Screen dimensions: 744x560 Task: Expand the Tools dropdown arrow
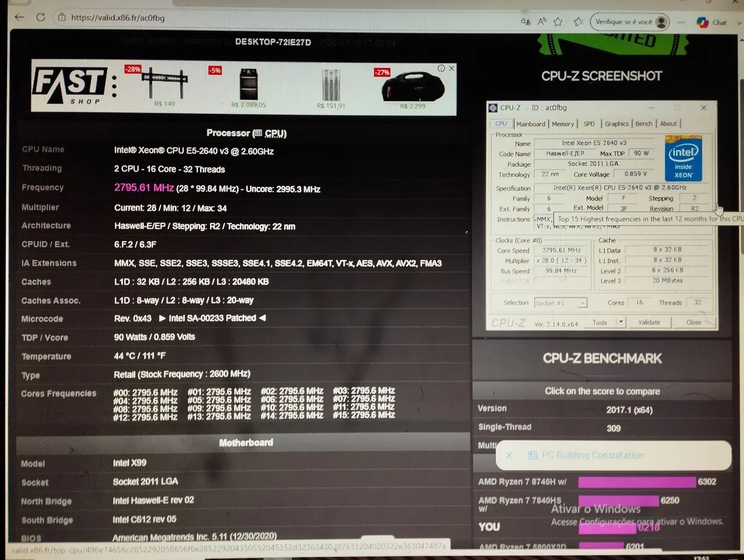(621, 322)
